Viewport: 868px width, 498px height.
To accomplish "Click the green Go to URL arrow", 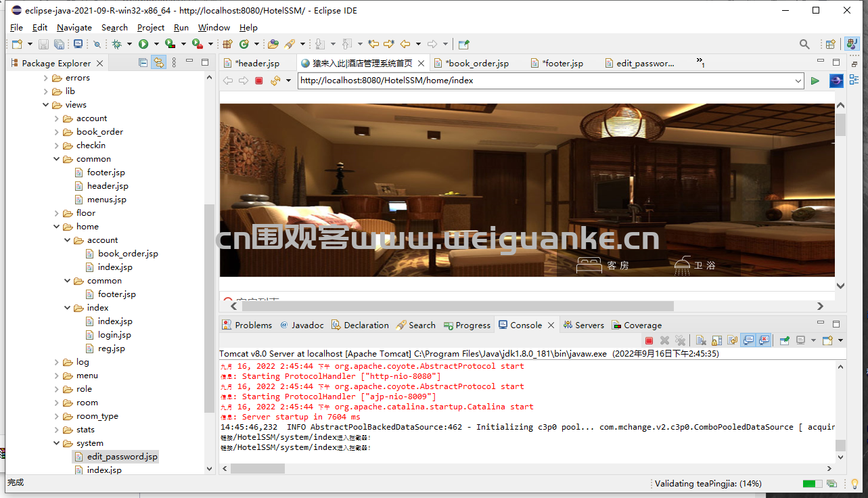I will point(815,81).
